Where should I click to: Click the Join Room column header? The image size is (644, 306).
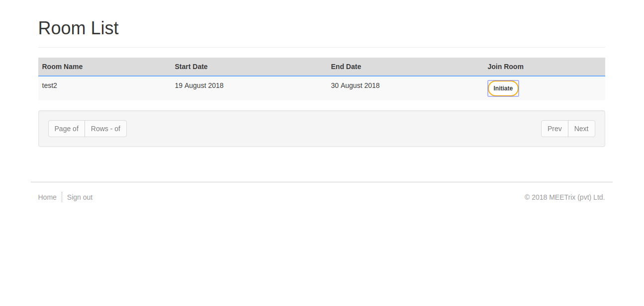(505, 67)
